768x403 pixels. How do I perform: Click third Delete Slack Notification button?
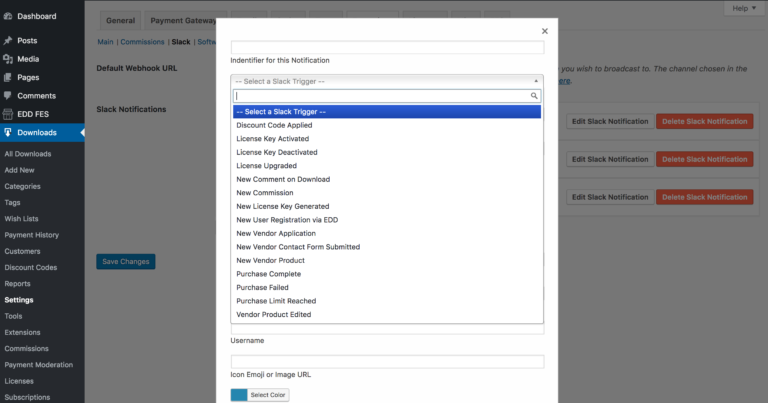coord(705,197)
